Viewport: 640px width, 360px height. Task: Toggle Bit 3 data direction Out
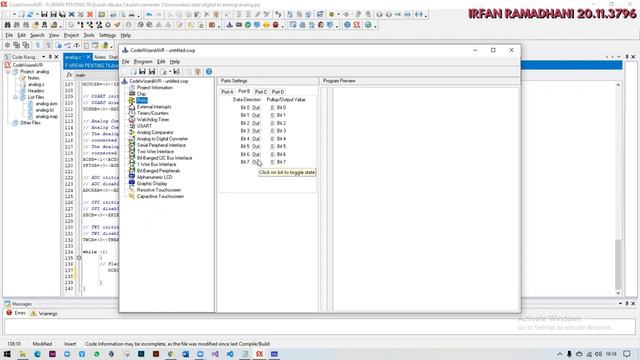point(256,131)
